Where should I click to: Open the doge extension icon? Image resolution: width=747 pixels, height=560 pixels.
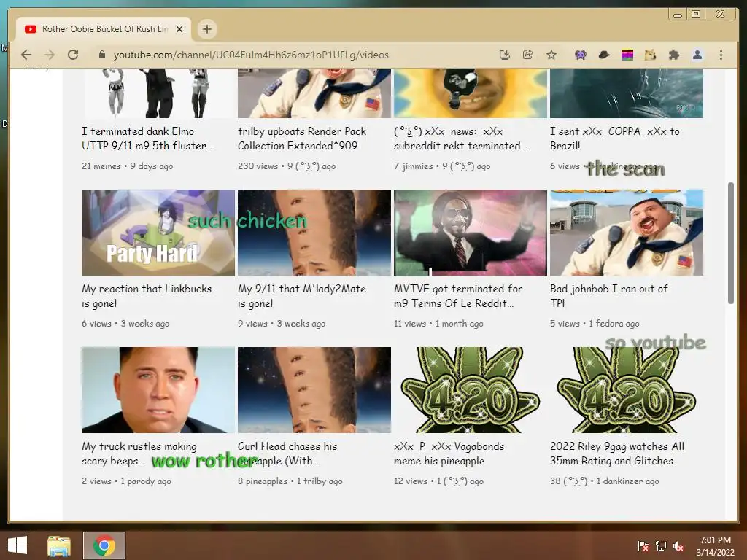(x=650, y=55)
